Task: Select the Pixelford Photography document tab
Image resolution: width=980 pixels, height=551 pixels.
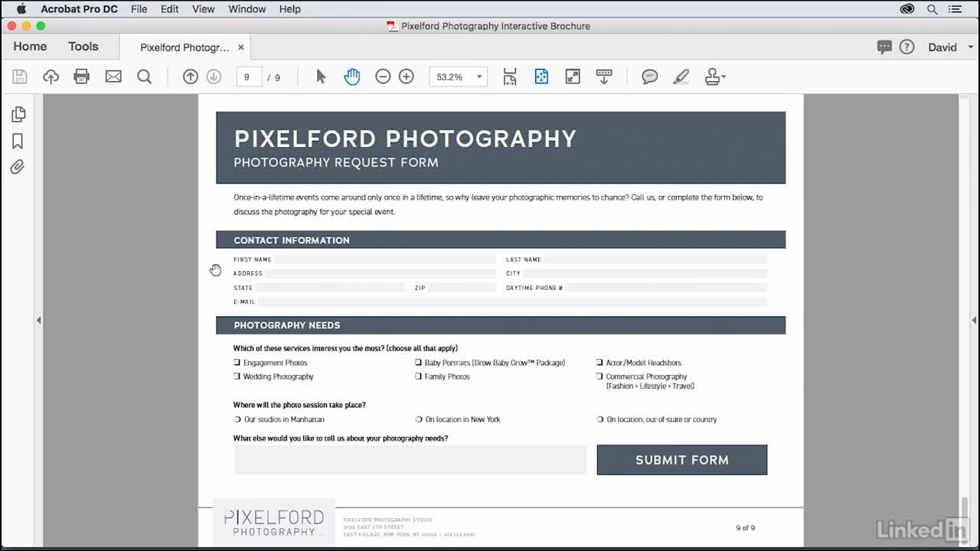Action: pos(185,47)
